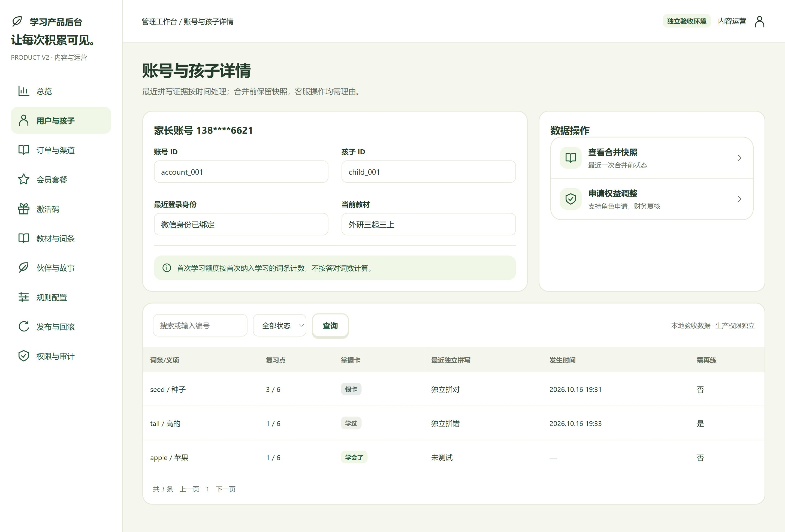This screenshot has height=532, width=785.
Task: Expand the 查看合并快照 chevron arrow
Action: [x=739, y=158]
